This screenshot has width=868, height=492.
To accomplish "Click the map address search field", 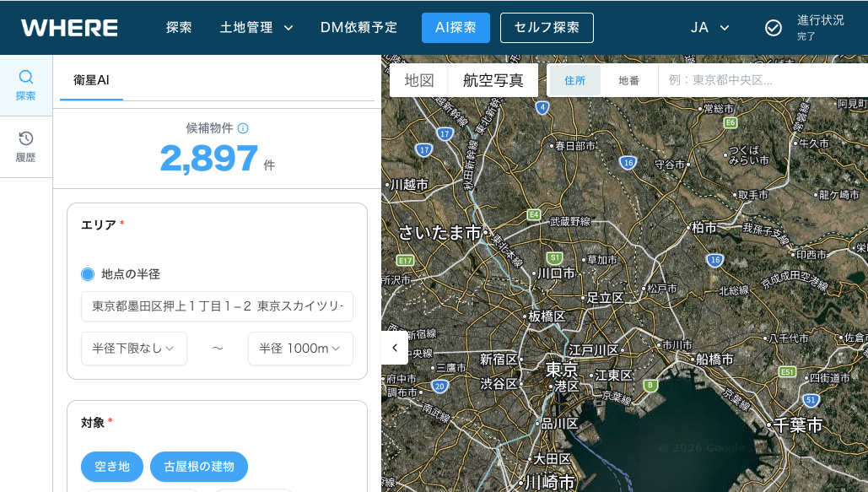I will [x=764, y=80].
